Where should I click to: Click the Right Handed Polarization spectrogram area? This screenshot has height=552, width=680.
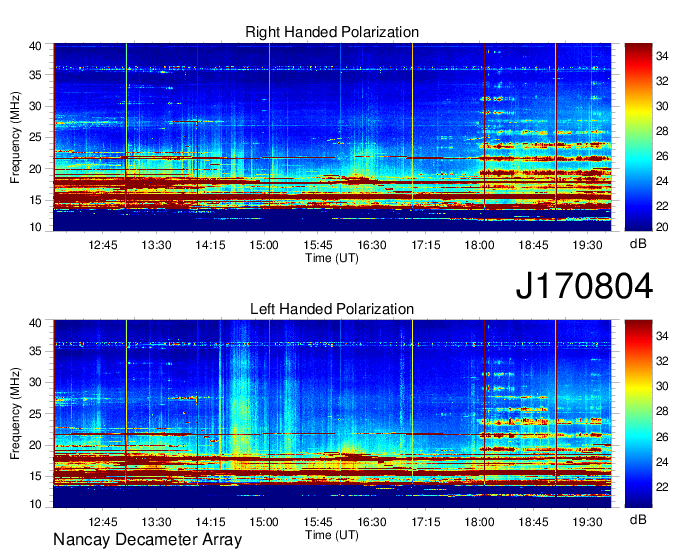332,137
